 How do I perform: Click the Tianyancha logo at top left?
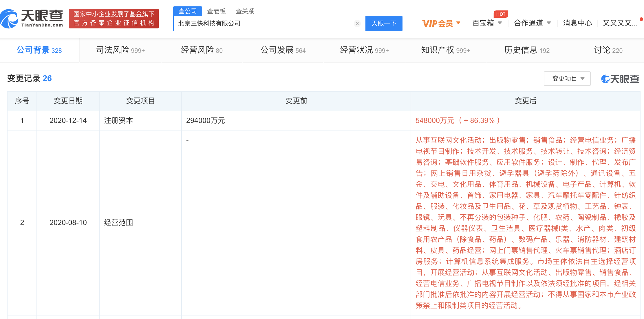pos(32,18)
